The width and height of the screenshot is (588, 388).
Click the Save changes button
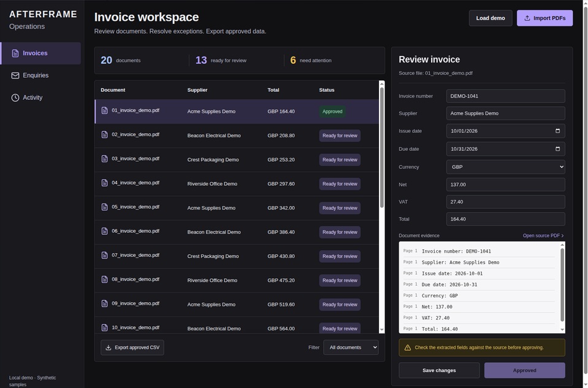[x=439, y=370]
